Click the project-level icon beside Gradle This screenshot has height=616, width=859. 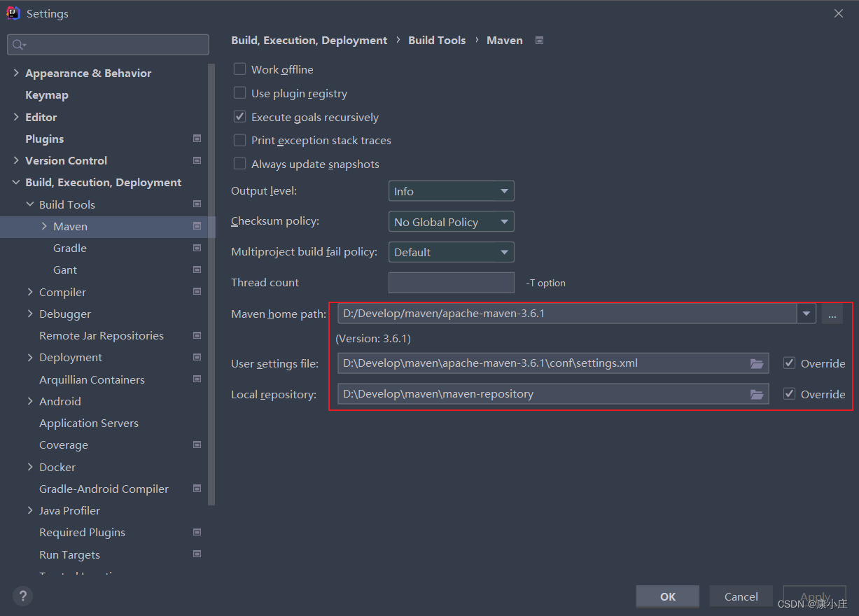click(197, 248)
